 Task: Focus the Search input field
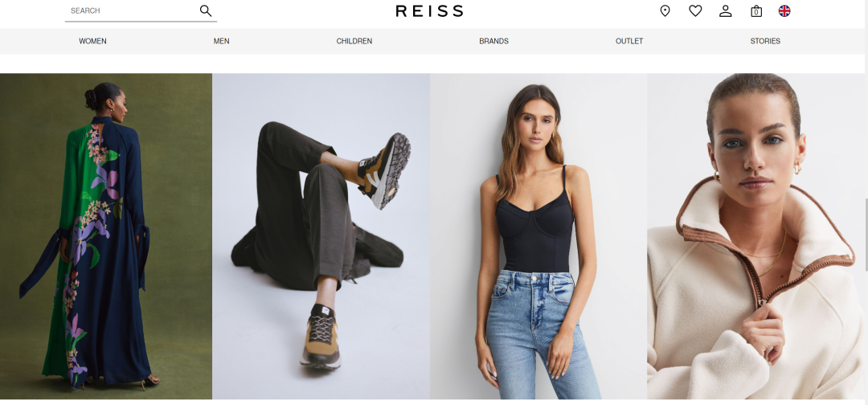[x=132, y=10]
